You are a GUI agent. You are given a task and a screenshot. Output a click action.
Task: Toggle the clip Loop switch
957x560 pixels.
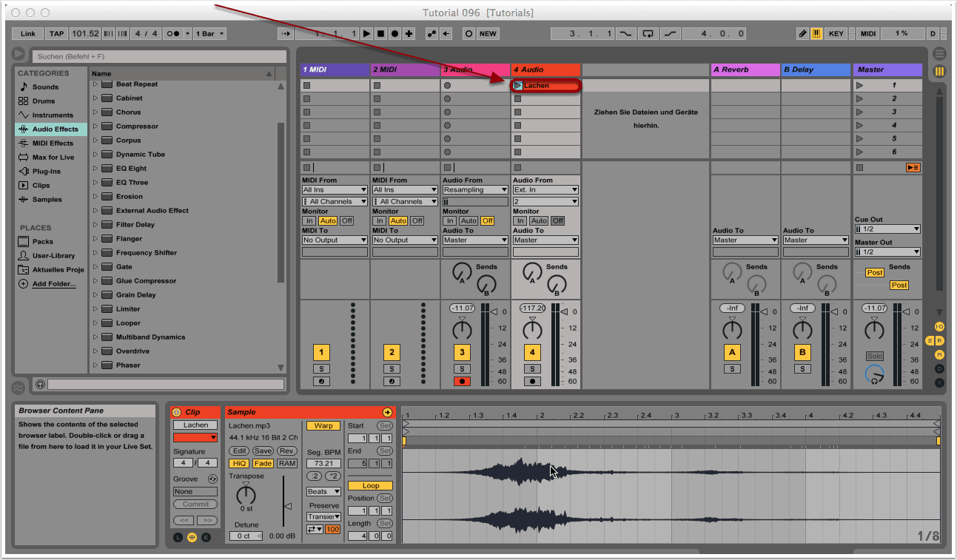370,486
